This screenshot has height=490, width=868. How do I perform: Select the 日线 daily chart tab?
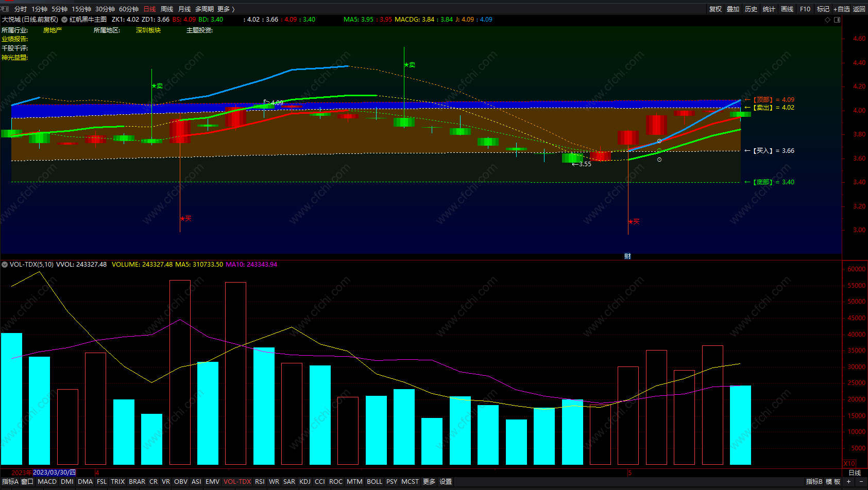[149, 9]
